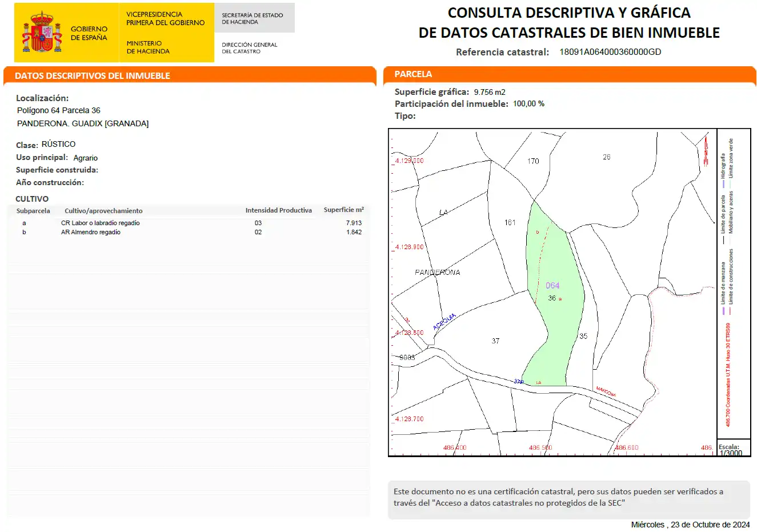Screen dimensions: 757x532
Task: Select the surface value 1.842
Action: (354, 232)
